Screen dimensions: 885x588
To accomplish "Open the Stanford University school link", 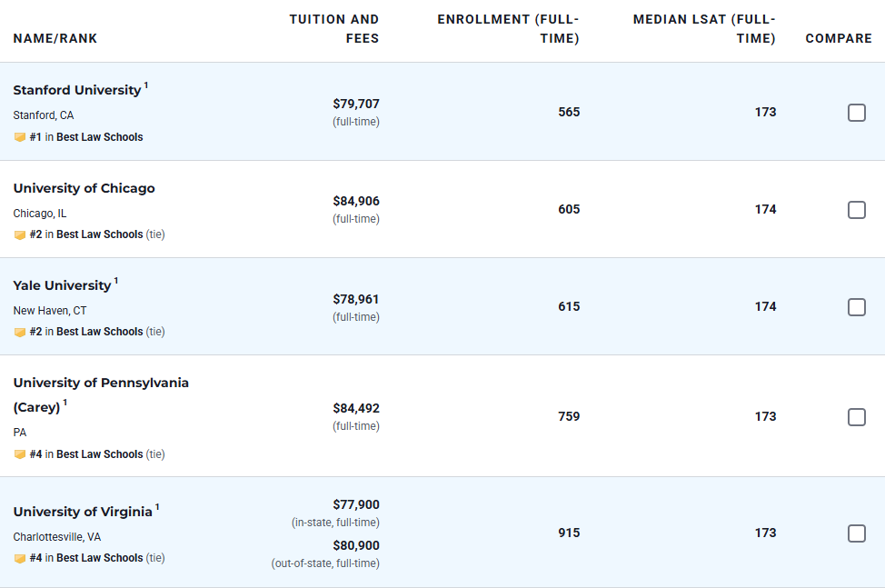I will click(77, 90).
